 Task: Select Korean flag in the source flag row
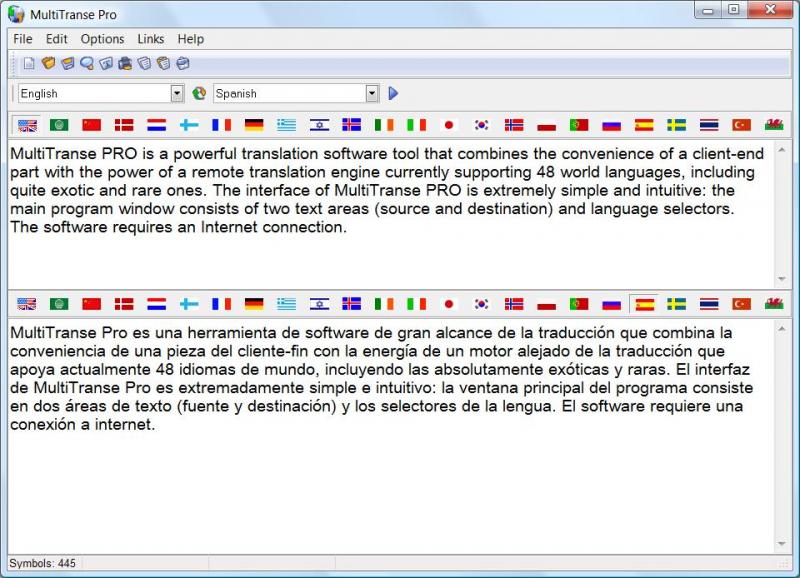pyautogui.click(x=482, y=125)
